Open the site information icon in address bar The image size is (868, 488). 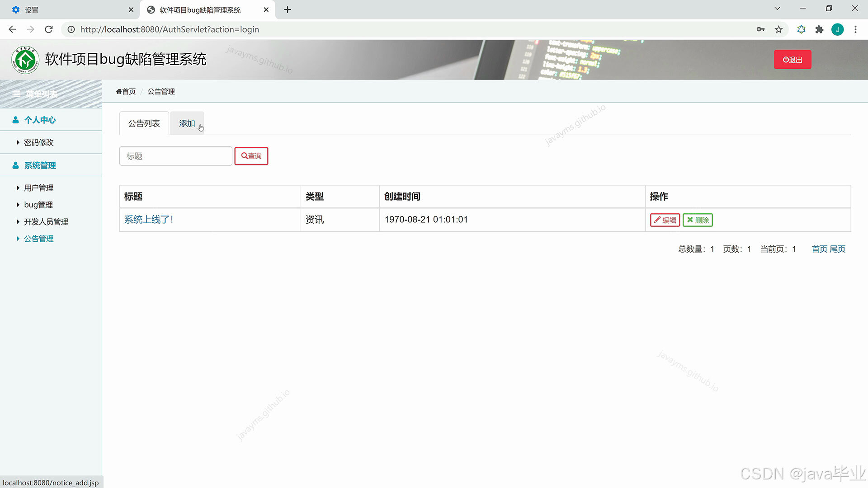point(71,29)
